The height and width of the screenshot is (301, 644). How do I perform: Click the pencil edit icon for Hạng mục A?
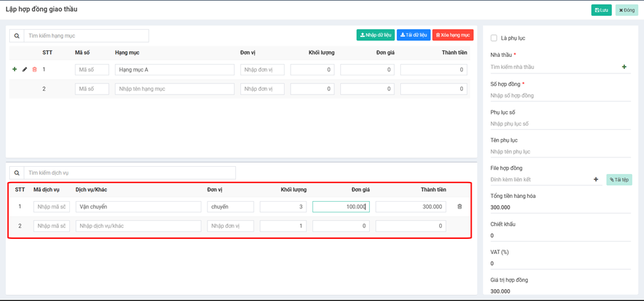coord(25,69)
